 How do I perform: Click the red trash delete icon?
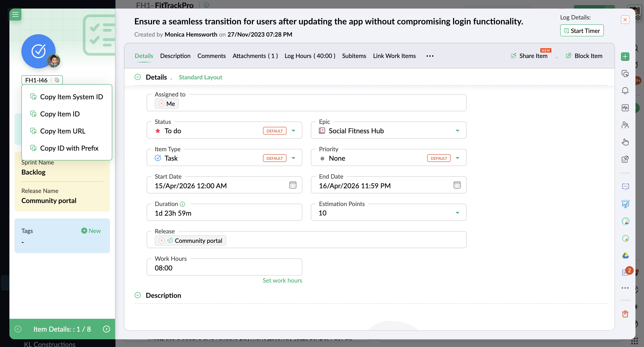(625, 314)
